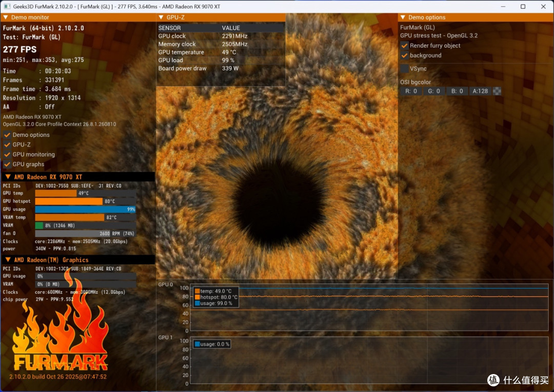This screenshot has height=392, width=554.
Task: Uncheck the GPU graphs checkbox
Action: pos(7,164)
